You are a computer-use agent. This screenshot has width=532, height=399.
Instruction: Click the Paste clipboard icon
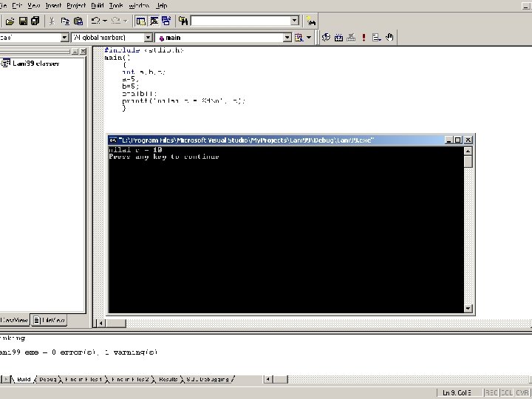[78, 21]
